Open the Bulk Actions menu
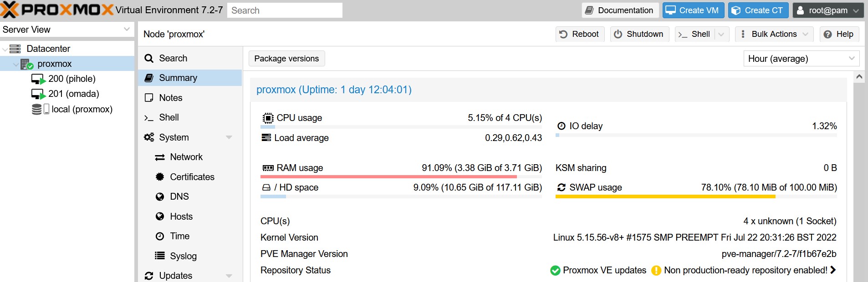 774,34
